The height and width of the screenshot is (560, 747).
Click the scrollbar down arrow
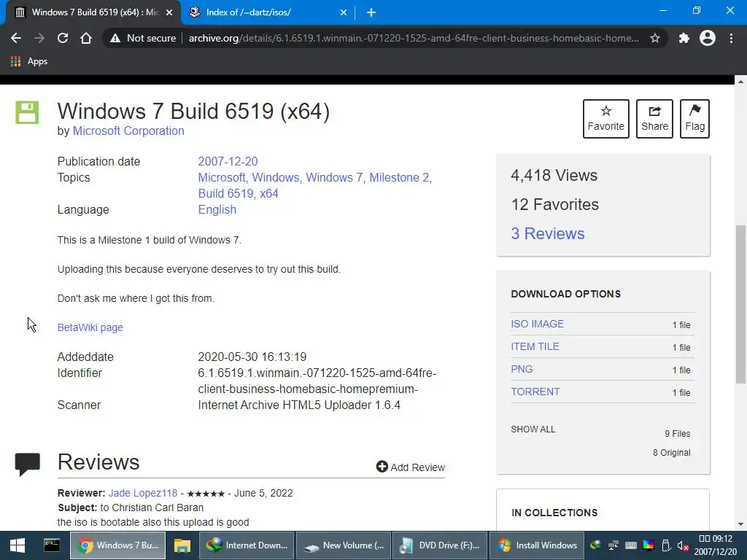point(740,524)
